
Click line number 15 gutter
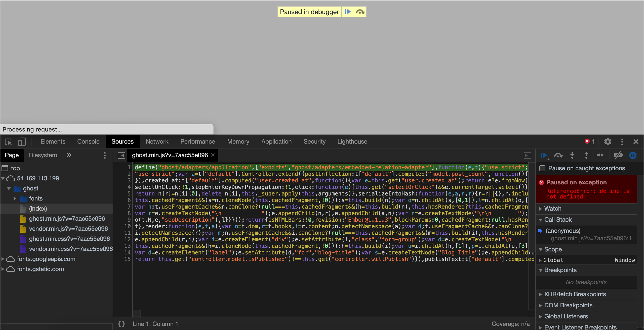[x=128, y=259]
